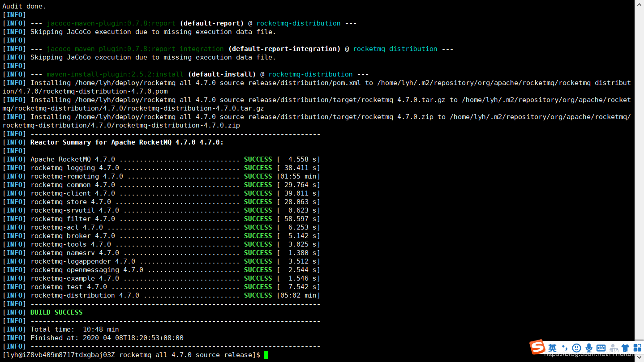Click "rocketmq-remoting 4.7.0" row name
This screenshot has height=362, width=644.
[77, 176]
